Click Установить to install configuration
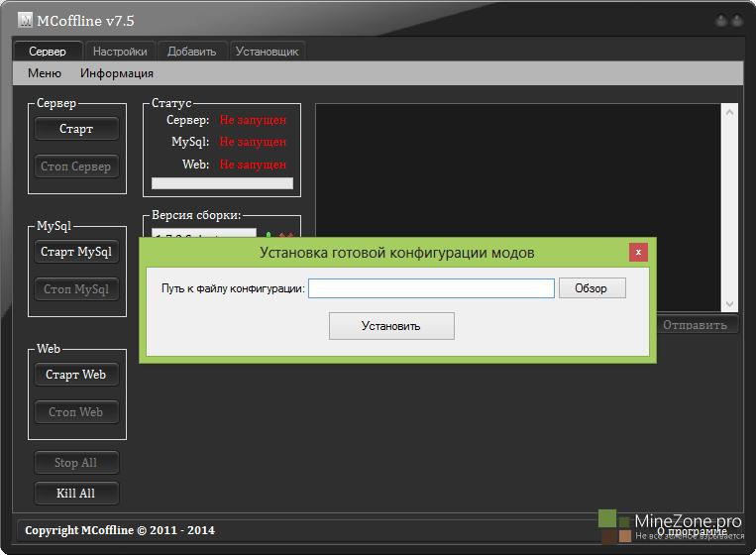The height and width of the screenshot is (555, 756). coord(391,326)
